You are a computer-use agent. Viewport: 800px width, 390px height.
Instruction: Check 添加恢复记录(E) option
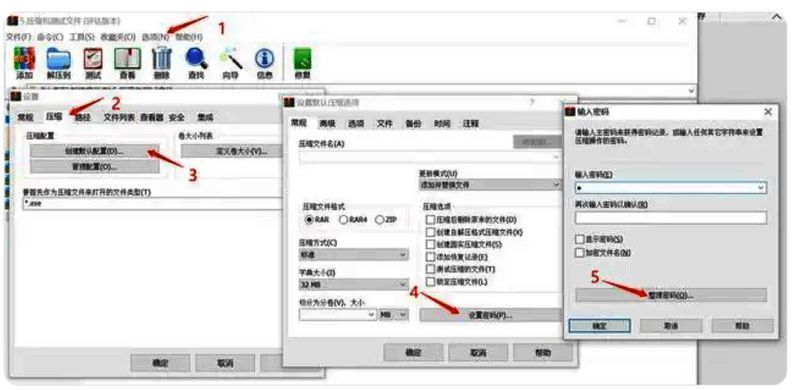click(x=430, y=257)
